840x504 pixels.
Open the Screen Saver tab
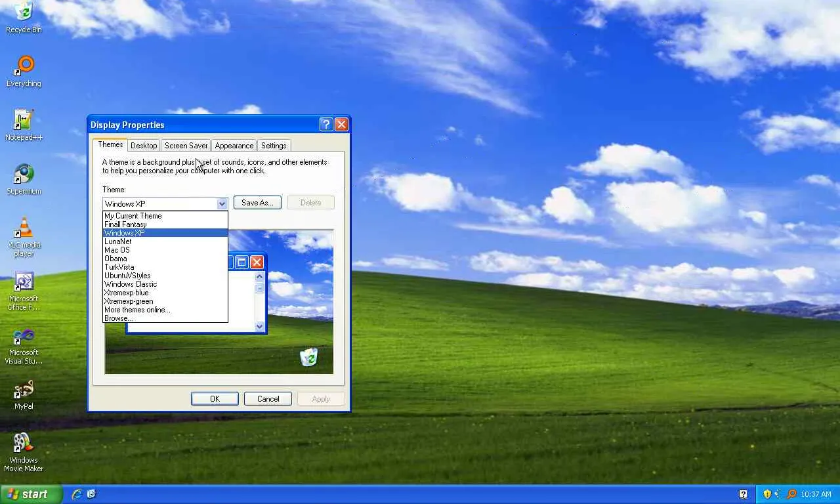(186, 146)
